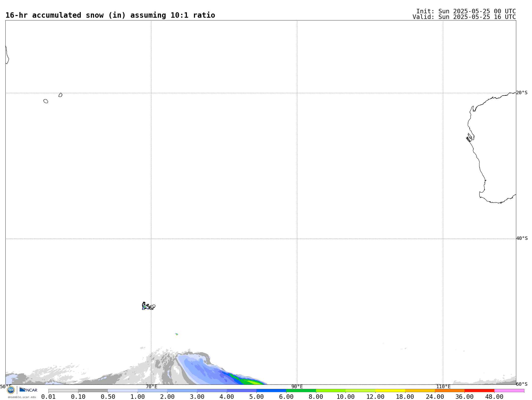Viewport: 532px width, 400px height.
Task: Select the yellow 12.00–18.00 swatch
Action: pyautogui.click(x=390, y=391)
